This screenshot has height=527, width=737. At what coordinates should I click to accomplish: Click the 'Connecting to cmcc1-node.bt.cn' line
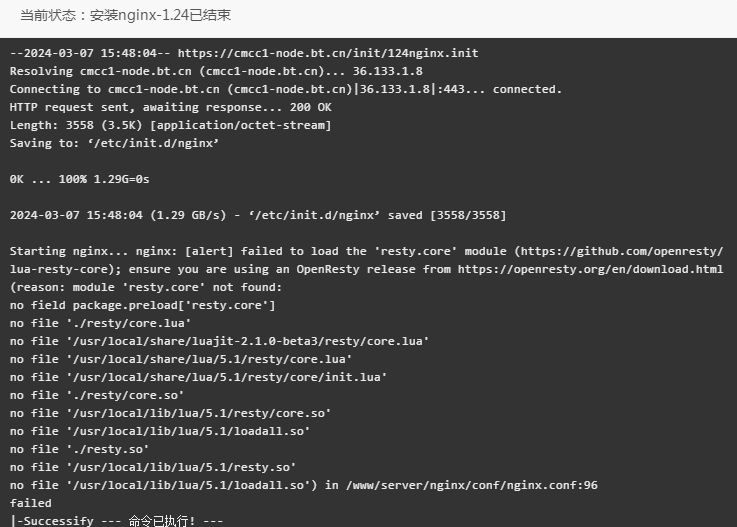coord(286,89)
